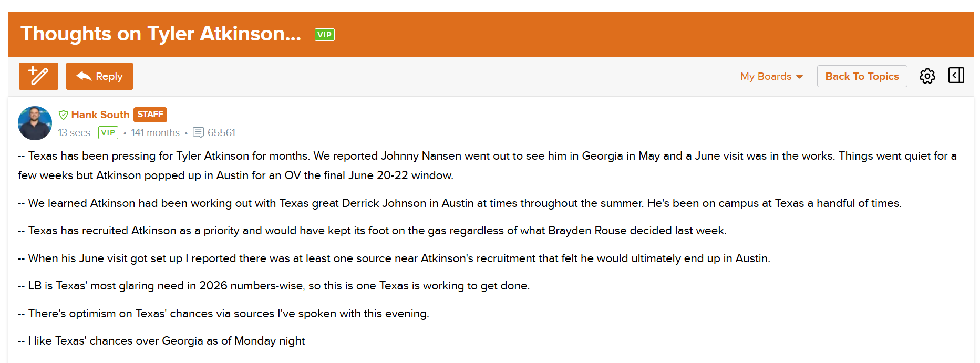
Task: Select the Thoughts on Tyler Atkinson title
Action: 161,34
